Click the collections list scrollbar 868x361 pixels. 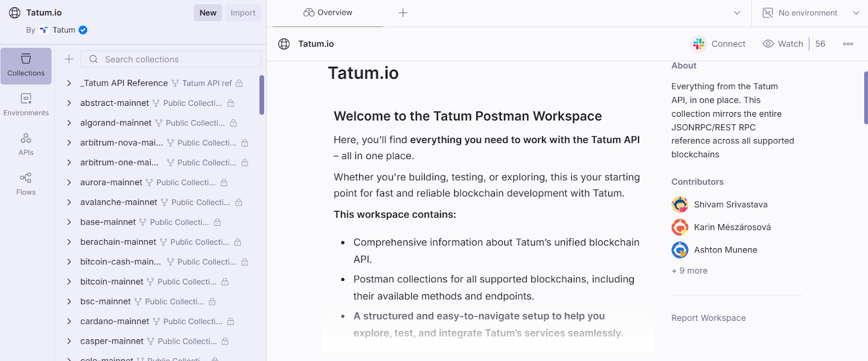tap(262, 95)
